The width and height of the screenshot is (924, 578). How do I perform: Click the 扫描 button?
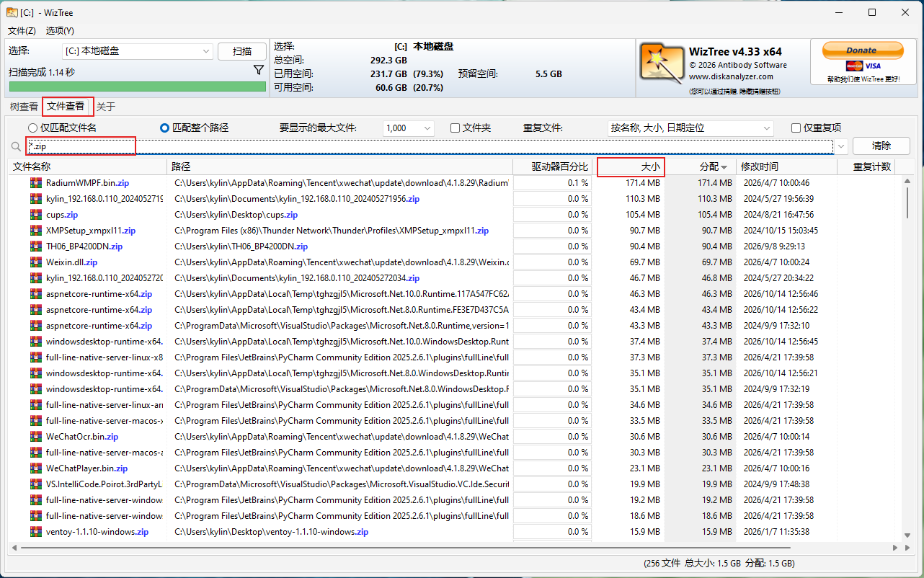pyautogui.click(x=242, y=51)
